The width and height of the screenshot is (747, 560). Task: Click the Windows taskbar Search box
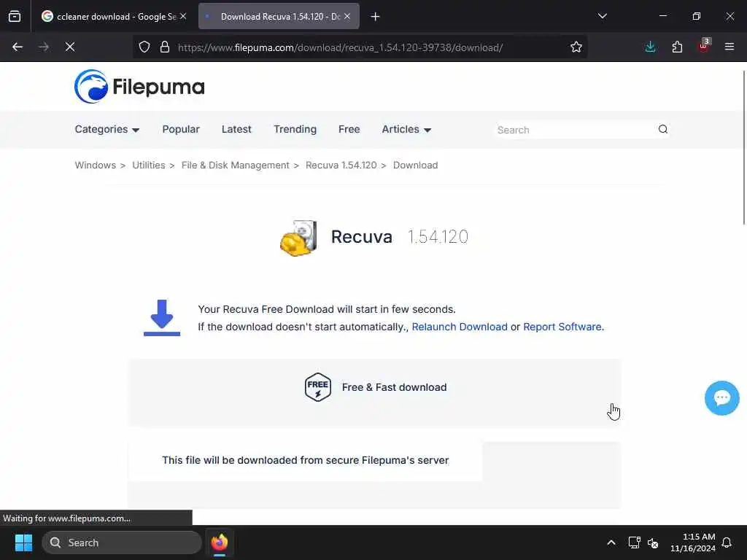[x=122, y=542]
